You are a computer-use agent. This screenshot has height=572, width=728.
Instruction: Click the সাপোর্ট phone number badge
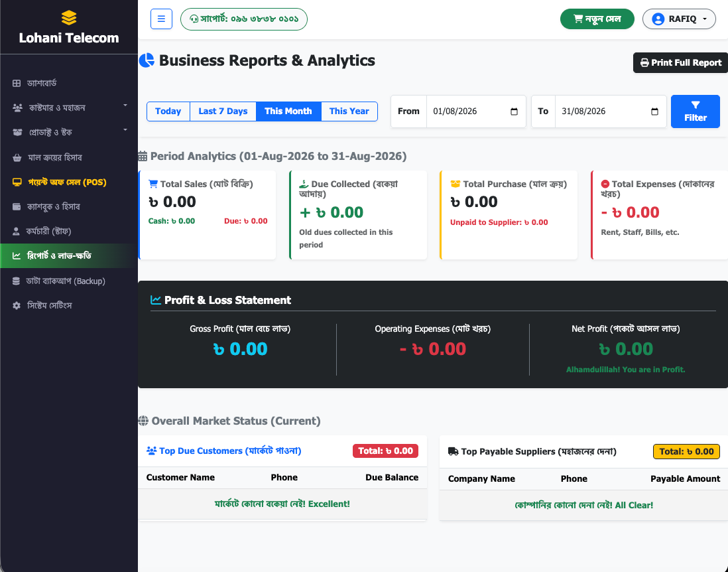[244, 19]
